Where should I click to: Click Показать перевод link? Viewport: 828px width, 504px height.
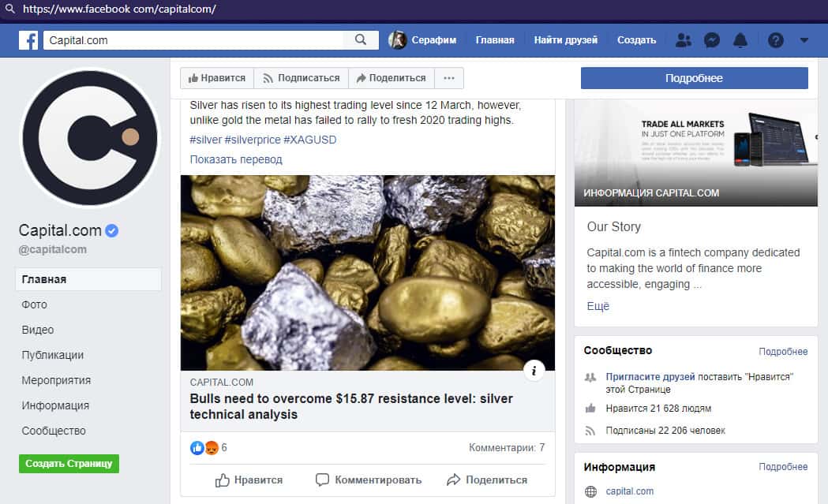point(236,159)
